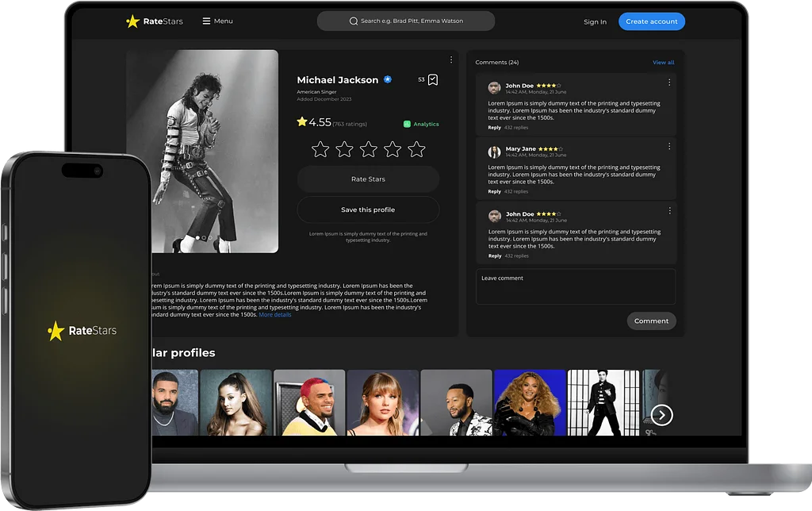This screenshot has height=511, width=812.
Task: Select the first rating star
Action: point(320,149)
